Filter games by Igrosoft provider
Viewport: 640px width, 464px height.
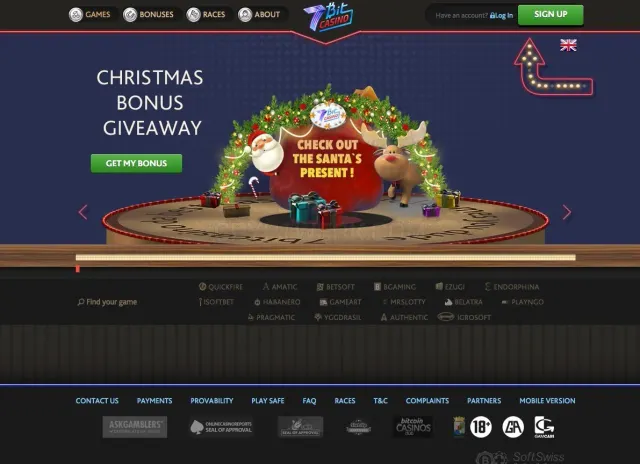(464, 317)
